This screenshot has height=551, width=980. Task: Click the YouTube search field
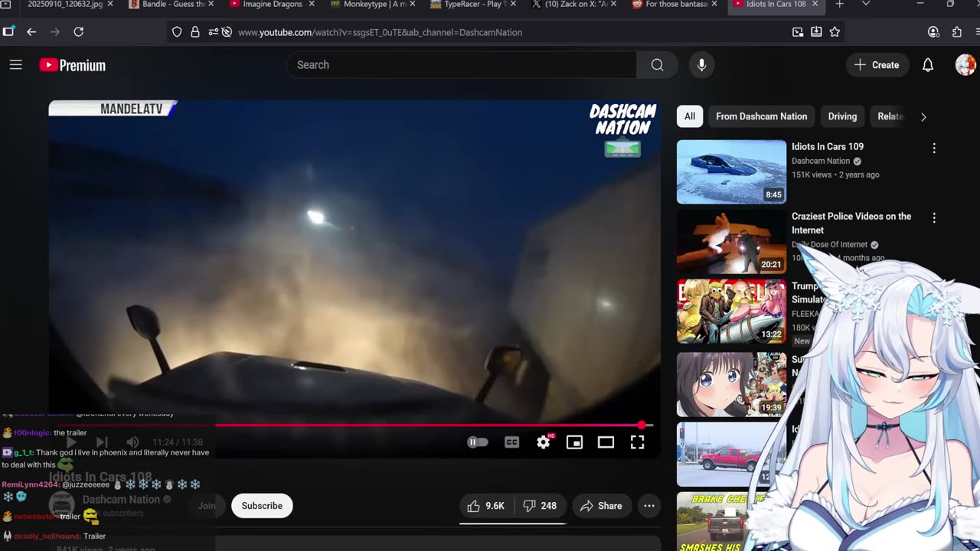pyautogui.click(x=462, y=65)
